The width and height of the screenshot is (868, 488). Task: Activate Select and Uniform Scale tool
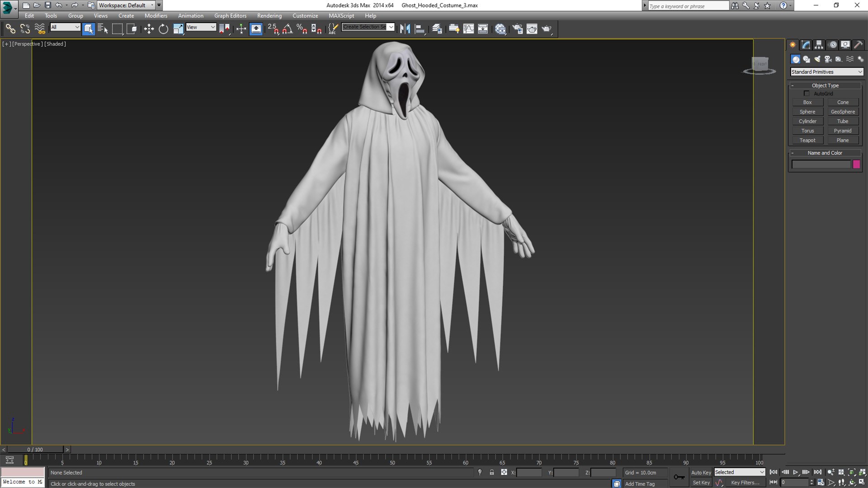178,29
